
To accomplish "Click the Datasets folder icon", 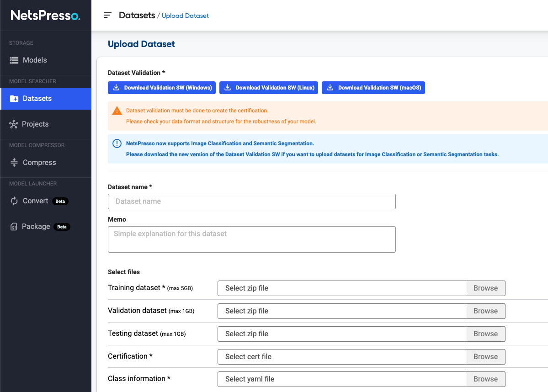I will tap(14, 99).
